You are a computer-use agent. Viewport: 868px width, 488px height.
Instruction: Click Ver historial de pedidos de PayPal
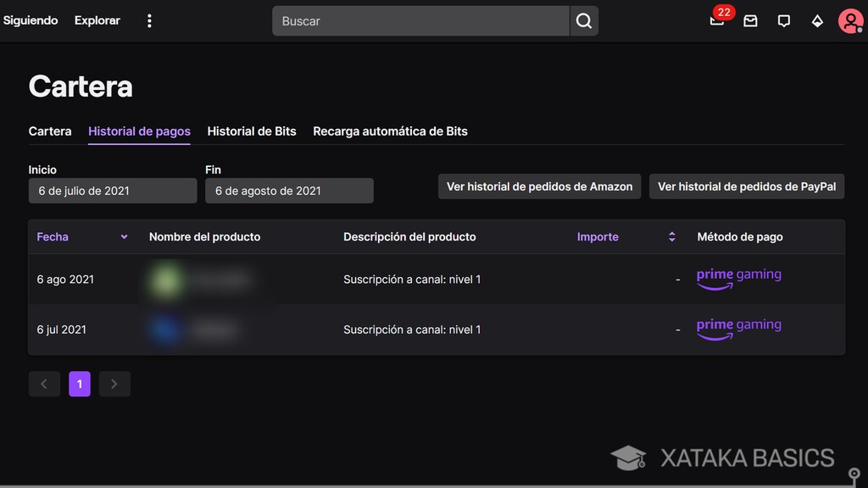click(x=746, y=186)
